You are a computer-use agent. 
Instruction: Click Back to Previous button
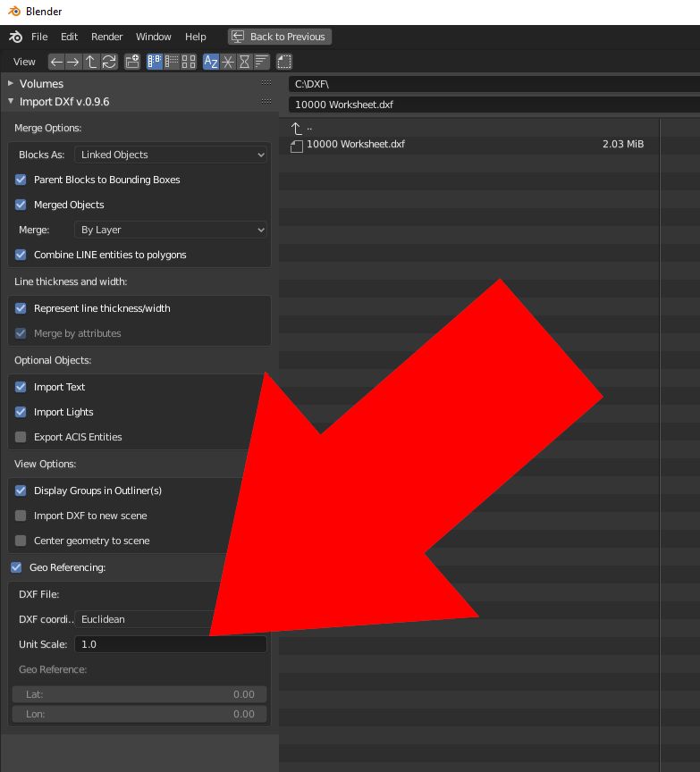tap(280, 37)
